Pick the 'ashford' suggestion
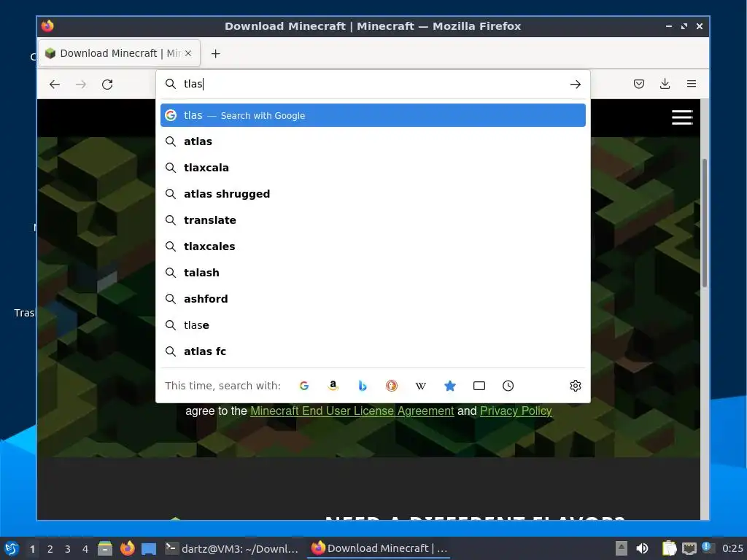 373,298
